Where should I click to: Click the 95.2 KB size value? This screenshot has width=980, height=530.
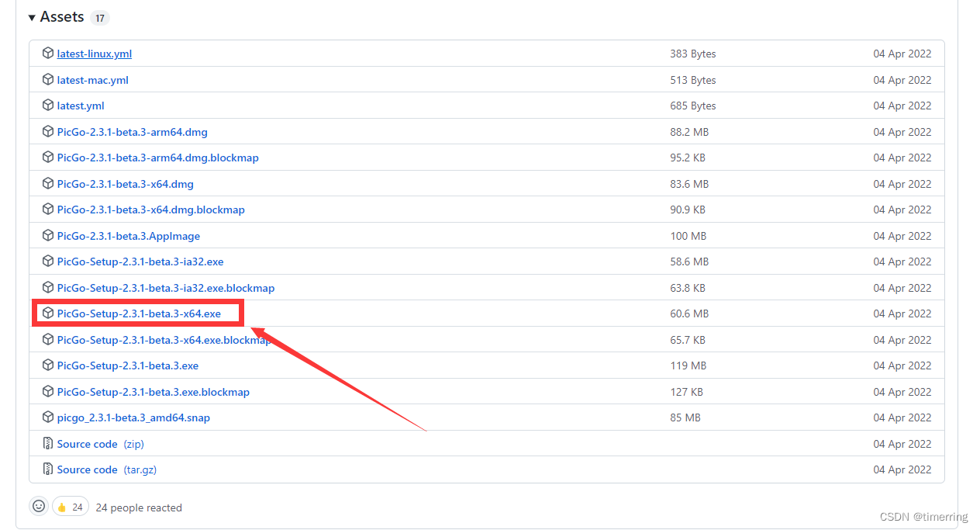coord(688,158)
